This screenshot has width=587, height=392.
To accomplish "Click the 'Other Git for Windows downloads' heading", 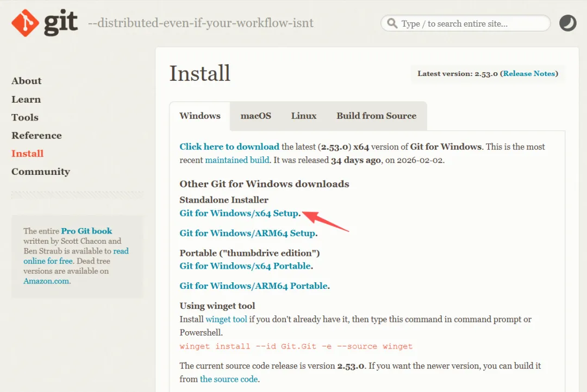I will (264, 184).
